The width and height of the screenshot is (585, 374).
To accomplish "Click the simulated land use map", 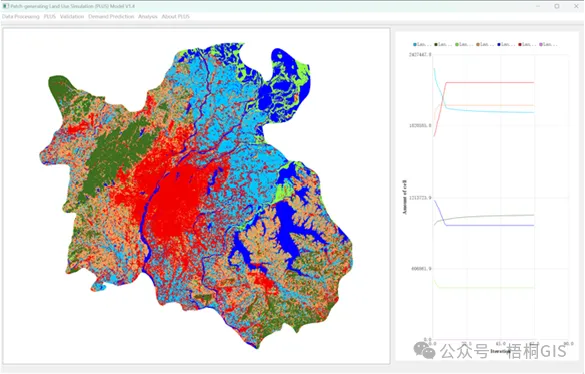I will pyautogui.click(x=196, y=196).
